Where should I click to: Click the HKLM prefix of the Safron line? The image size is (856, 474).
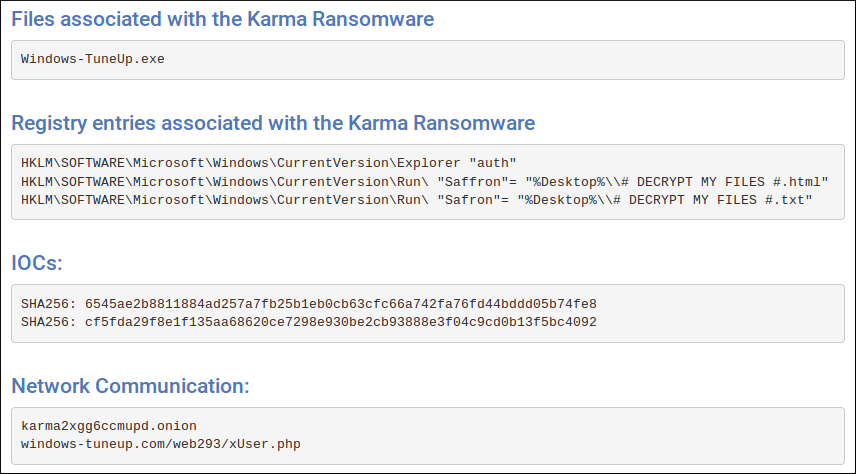(x=37, y=201)
